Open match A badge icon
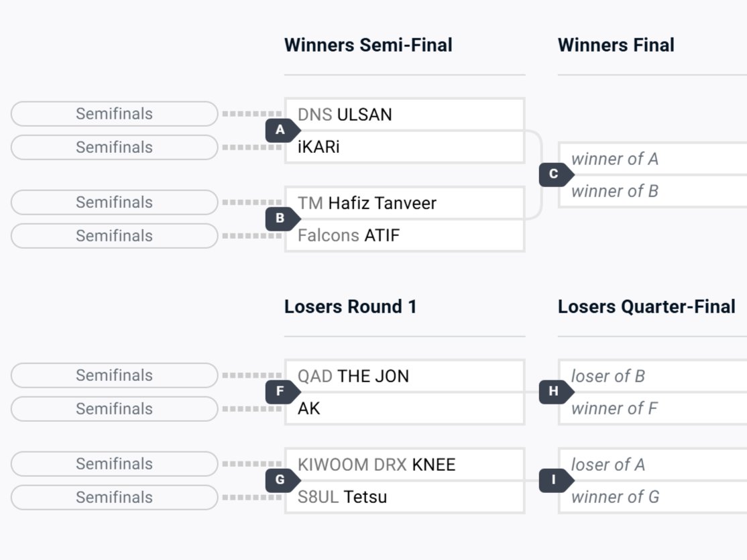 282,130
